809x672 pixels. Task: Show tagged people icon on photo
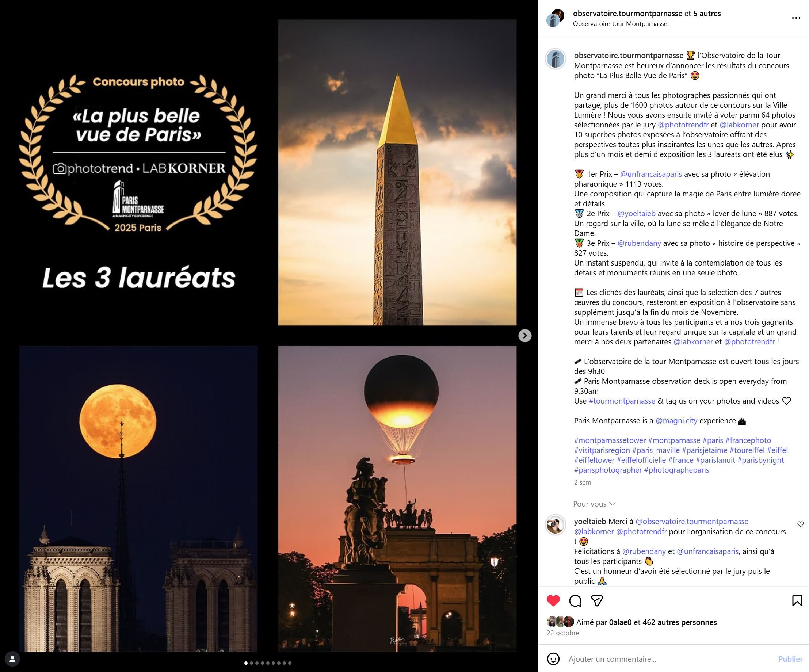12,659
